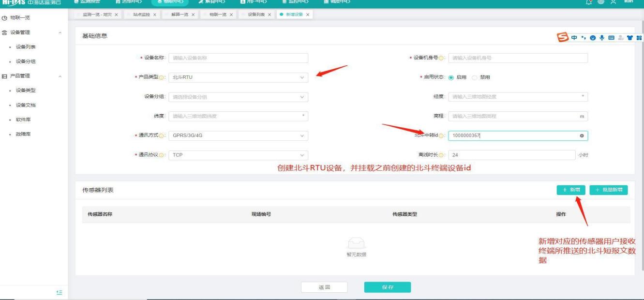
Task: Click the 设备名称 input field
Action: (238, 59)
